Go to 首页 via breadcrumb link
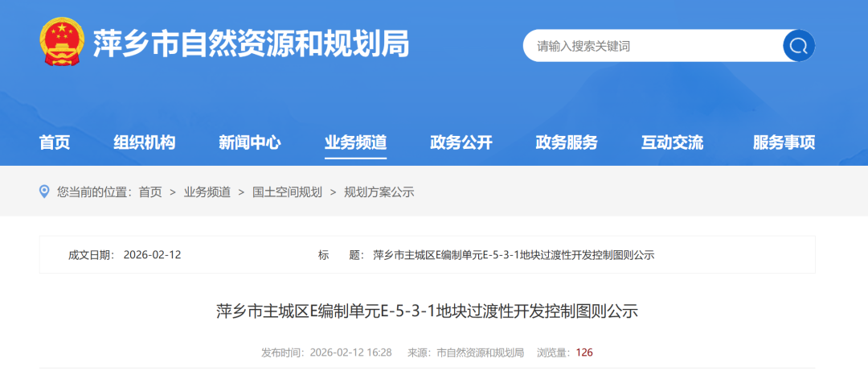The width and height of the screenshot is (868, 375). tap(150, 193)
